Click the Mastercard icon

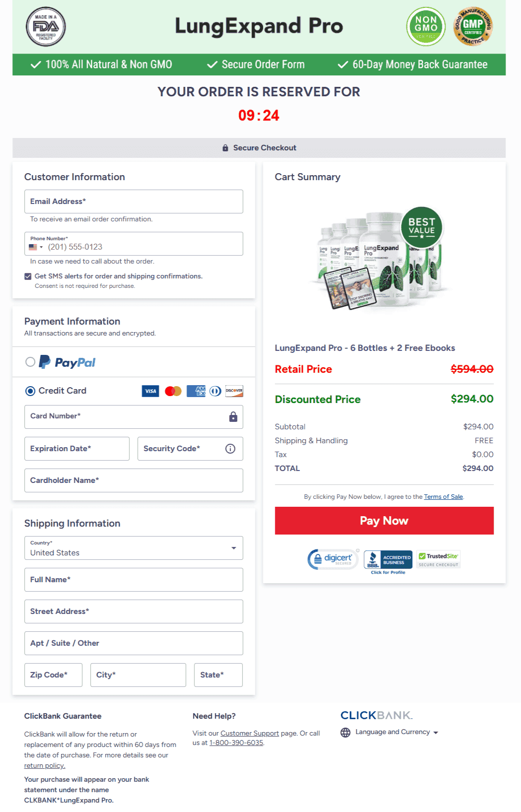tap(173, 391)
